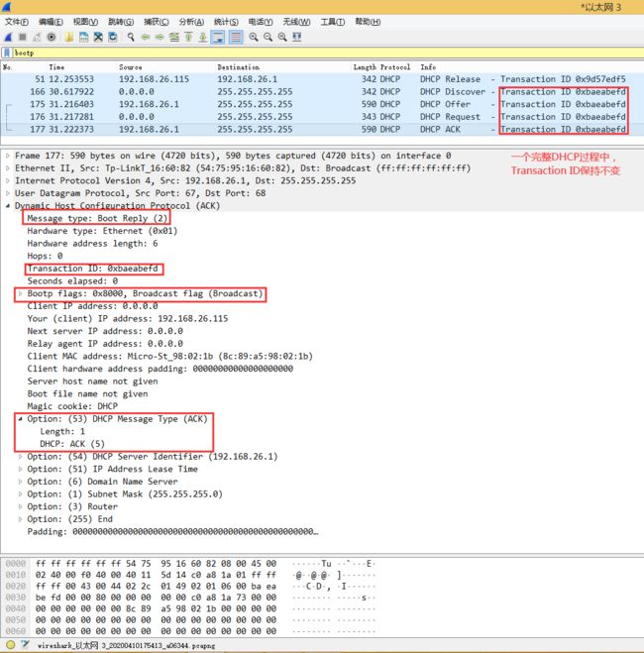The width and height of the screenshot is (644, 653).
Task: Select packet 177 DHCP ACK
Action: [x=322, y=129]
